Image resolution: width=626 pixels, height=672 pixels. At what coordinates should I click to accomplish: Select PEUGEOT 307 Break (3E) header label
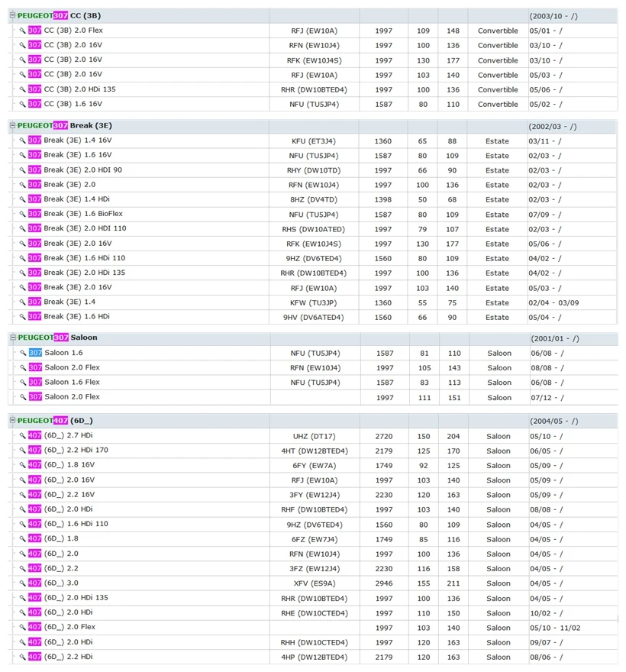pos(65,125)
